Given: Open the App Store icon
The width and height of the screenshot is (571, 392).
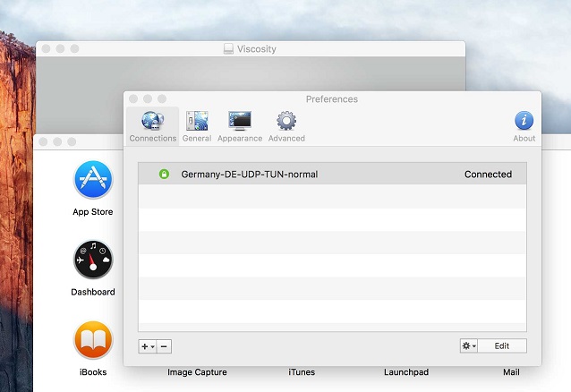Looking at the screenshot, I should coord(93,181).
